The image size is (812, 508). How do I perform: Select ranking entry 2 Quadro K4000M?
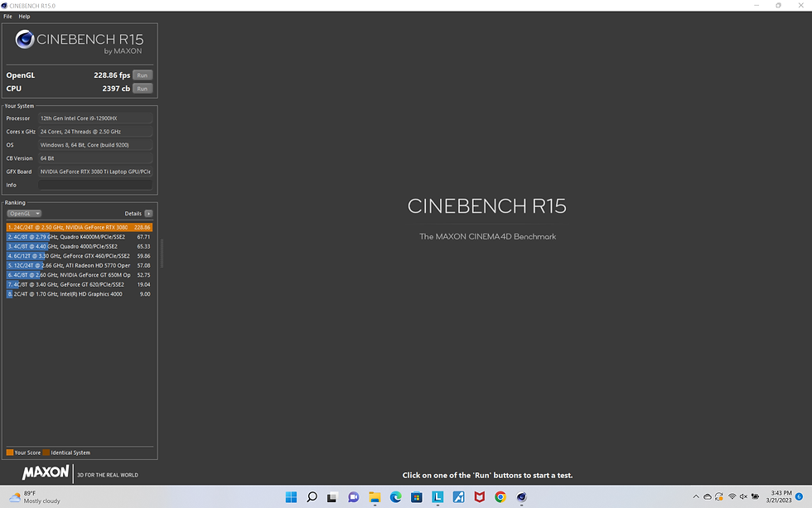pyautogui.click(x=80, y=237)
